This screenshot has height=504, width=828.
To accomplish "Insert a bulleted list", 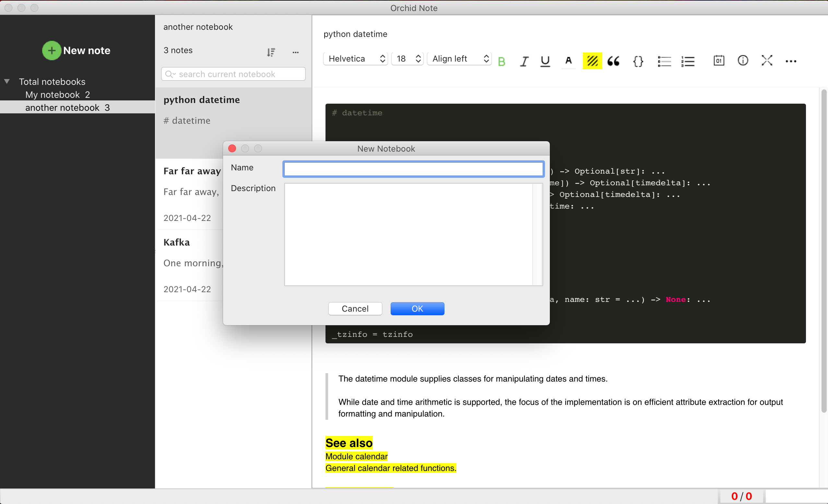I will (x=664, y=61).
